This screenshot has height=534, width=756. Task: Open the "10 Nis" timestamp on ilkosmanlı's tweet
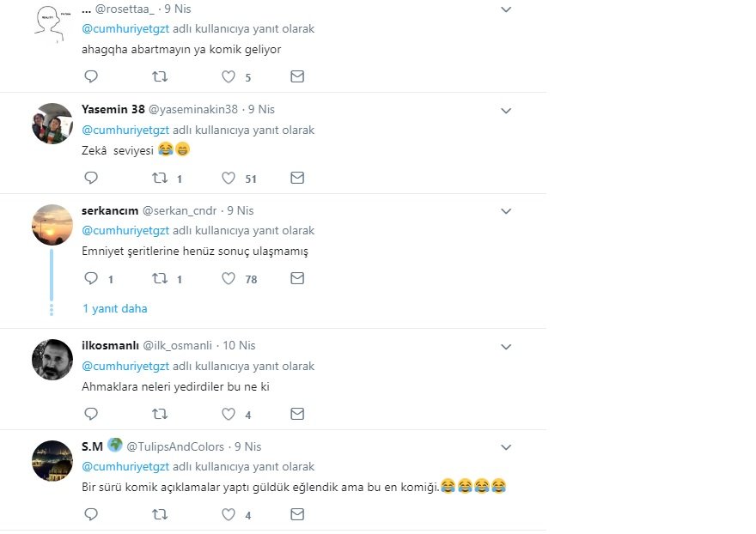click(240, 345)
